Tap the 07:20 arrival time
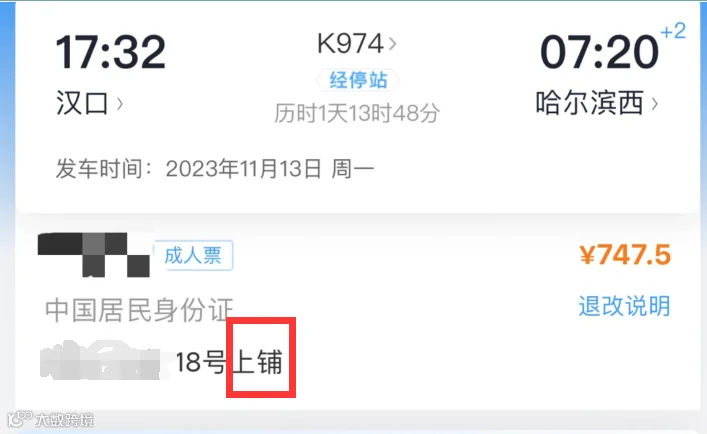Image resolution: width=707 pixels, height=434 pixels. pyautogui.click(x=599, y=53)
